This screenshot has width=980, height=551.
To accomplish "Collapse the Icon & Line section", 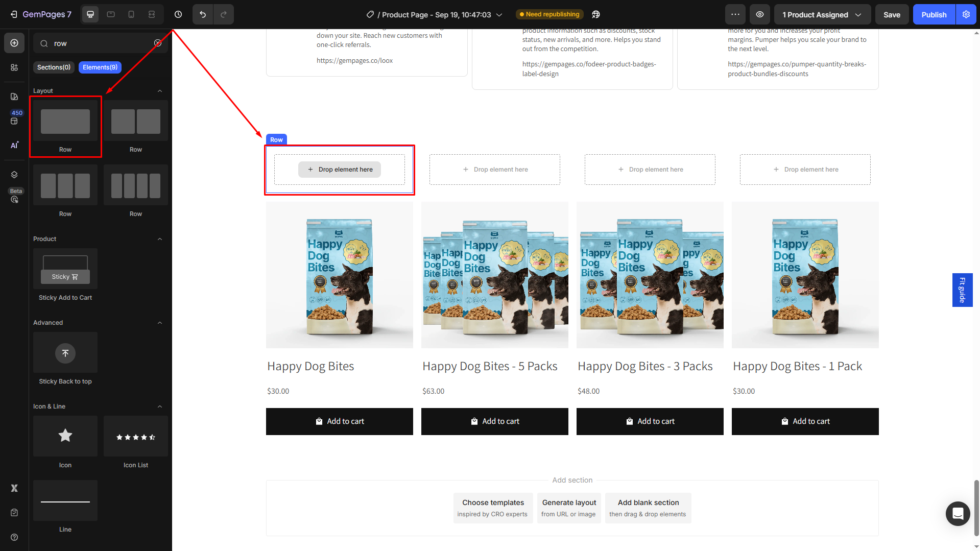I will tap(160, 406).
